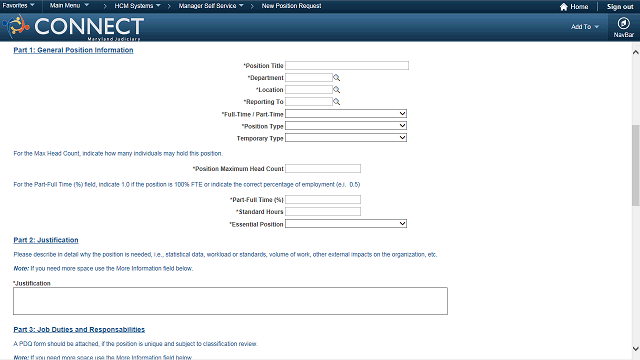Click the '*Justification' field label

pyautogui.click(x=32, y=283)
